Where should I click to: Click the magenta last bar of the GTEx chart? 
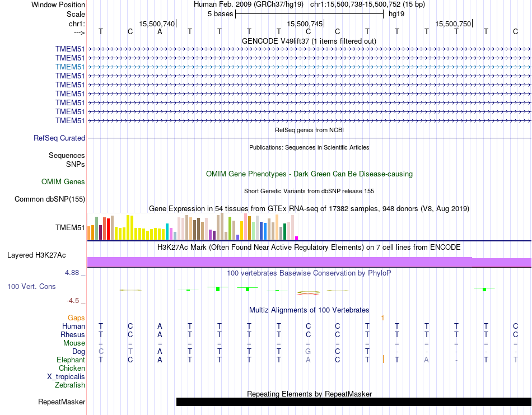pyautogui.click(x=297, y=238)
